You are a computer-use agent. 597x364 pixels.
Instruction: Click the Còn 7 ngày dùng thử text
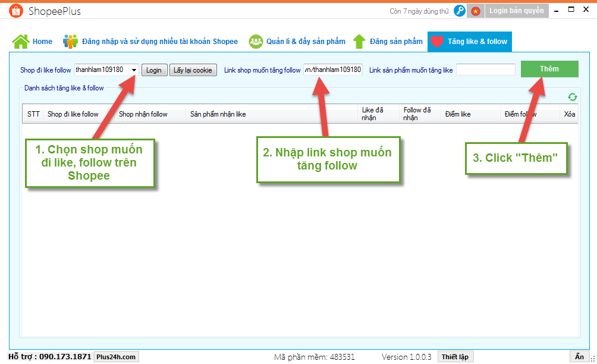click(x=419, y=11)
